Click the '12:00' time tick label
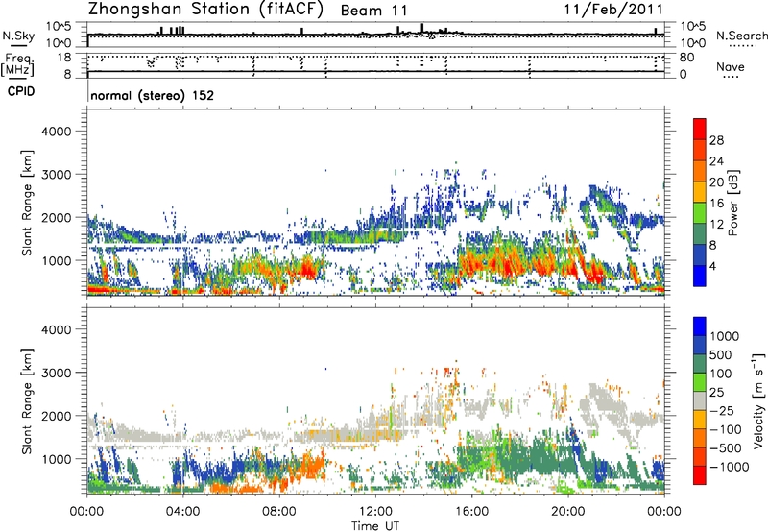 (x=375, y=512)
